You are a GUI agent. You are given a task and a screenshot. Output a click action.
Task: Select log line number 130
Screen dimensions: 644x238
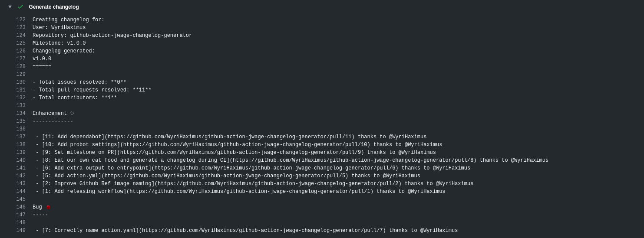coord(21,82)
